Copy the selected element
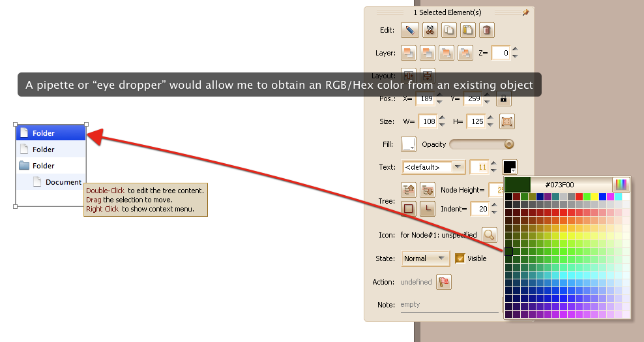This screenshot has width=644, height=342. [449, 30]
